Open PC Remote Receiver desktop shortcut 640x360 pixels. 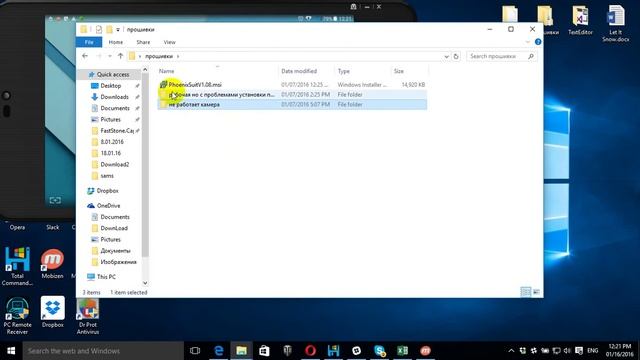pyautogui.click(x=17, y=316)
